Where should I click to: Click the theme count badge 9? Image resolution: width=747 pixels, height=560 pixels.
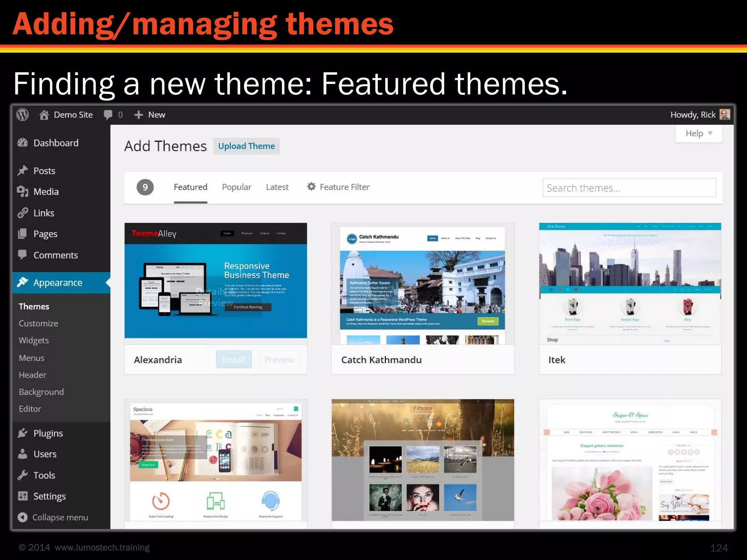pyautogui.click(x=145, y=187)
